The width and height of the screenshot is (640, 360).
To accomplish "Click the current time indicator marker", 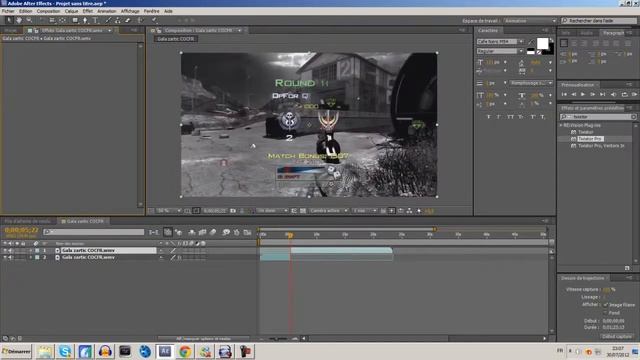I will [289, 235].
